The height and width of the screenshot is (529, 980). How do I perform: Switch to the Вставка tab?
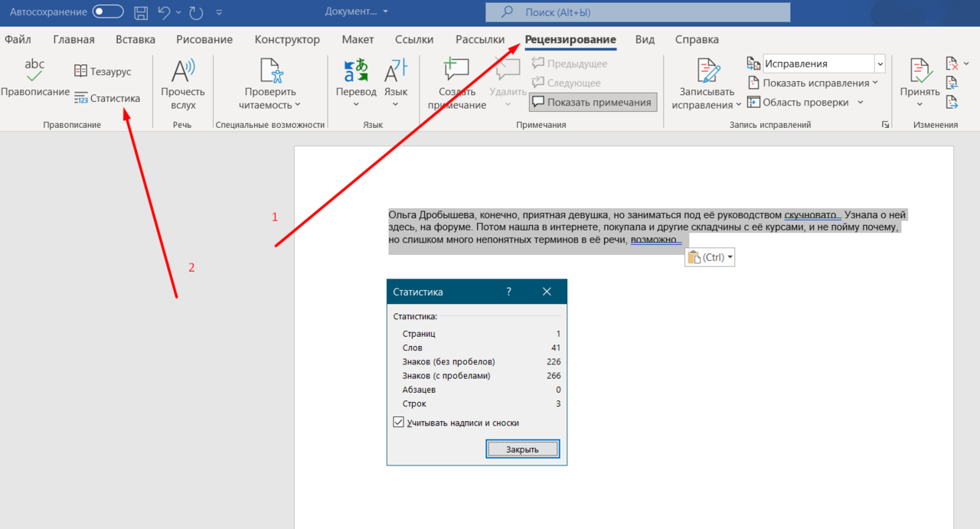(136, 40)
